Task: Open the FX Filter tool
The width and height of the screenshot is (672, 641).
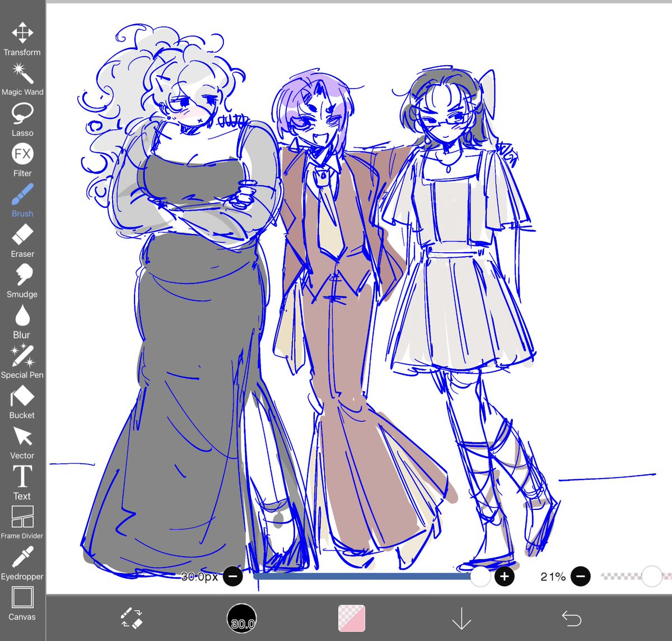Action: pos(22,160)
